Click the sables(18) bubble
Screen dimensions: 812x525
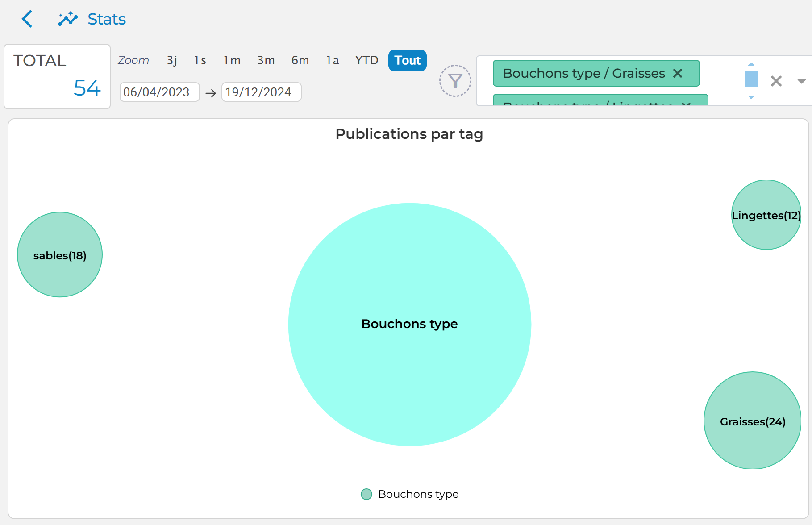pos(60,255)
